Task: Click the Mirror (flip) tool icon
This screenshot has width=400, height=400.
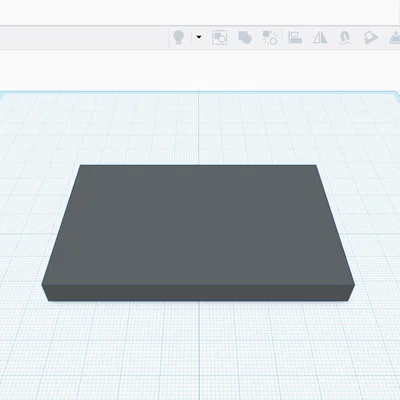Action: coord(320,37)
